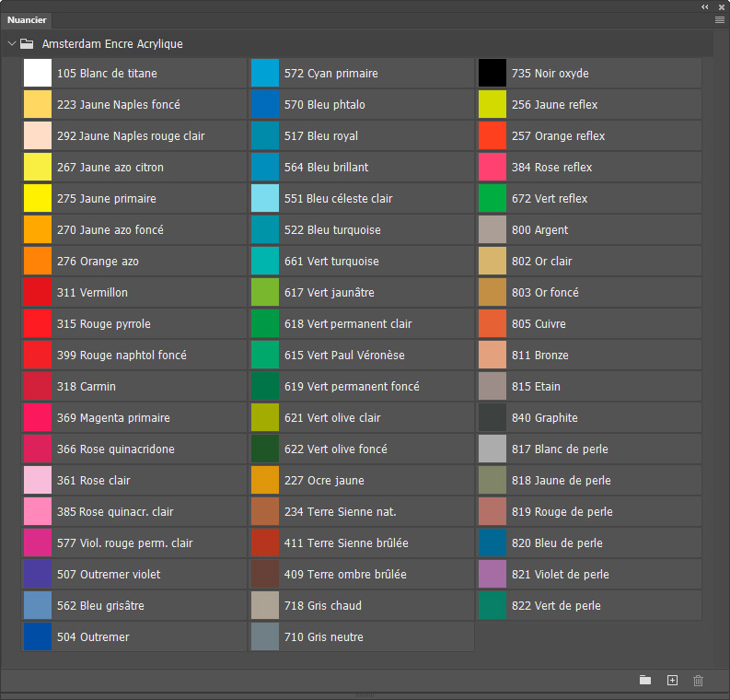Select the 504 Outremer swatch

coord(38,636)
